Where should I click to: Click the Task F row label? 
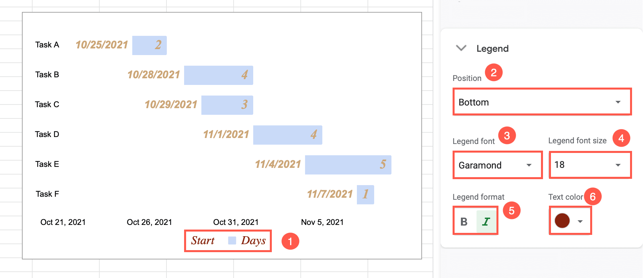(x=47, y=194)
